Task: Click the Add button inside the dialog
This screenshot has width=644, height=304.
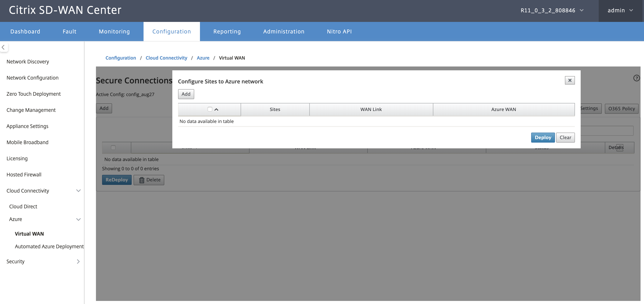Action: tap(186, 94)
